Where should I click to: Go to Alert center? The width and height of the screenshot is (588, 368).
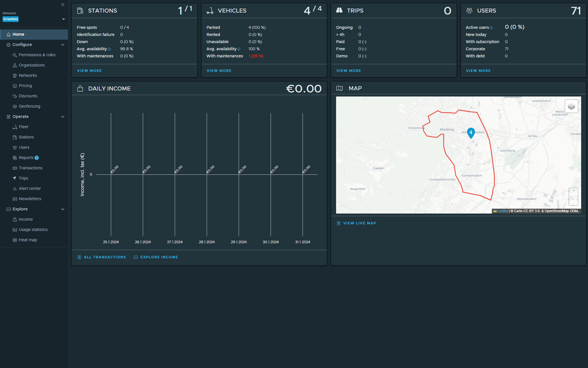(x=30, y=188)
